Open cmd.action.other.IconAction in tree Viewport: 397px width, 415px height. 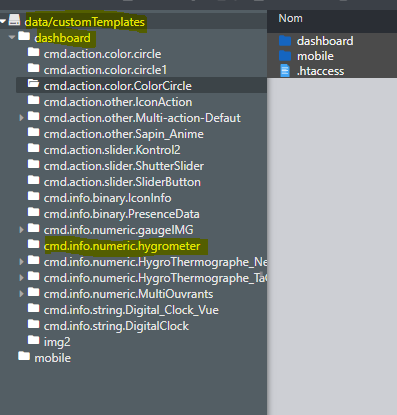coord(118,102)
